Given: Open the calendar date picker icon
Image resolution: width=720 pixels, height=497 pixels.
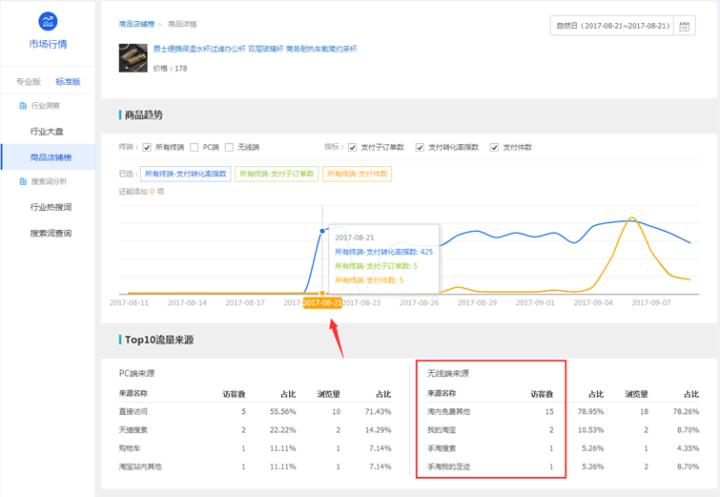Looking at the screenshot, I should click(x=684, y=26).
